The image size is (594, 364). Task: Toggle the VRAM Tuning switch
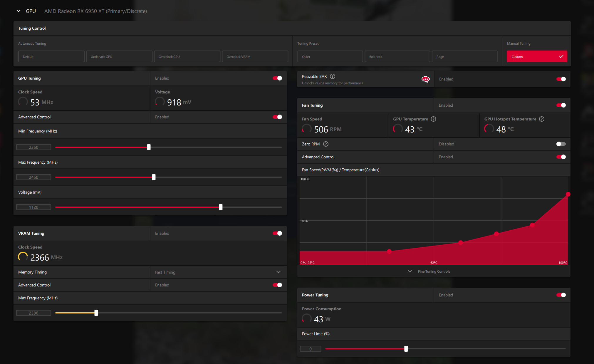coord(277,233)
